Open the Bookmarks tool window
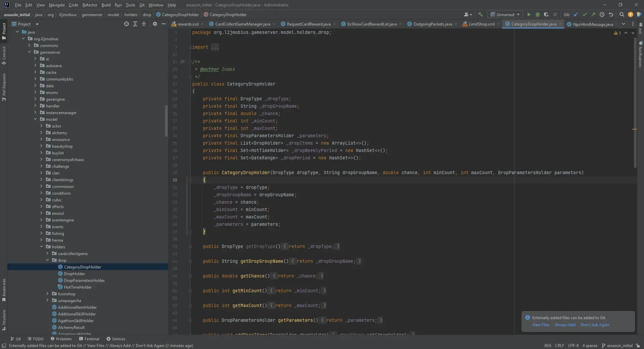The height and width of the screenshot is (349, 644). (4, 290)
